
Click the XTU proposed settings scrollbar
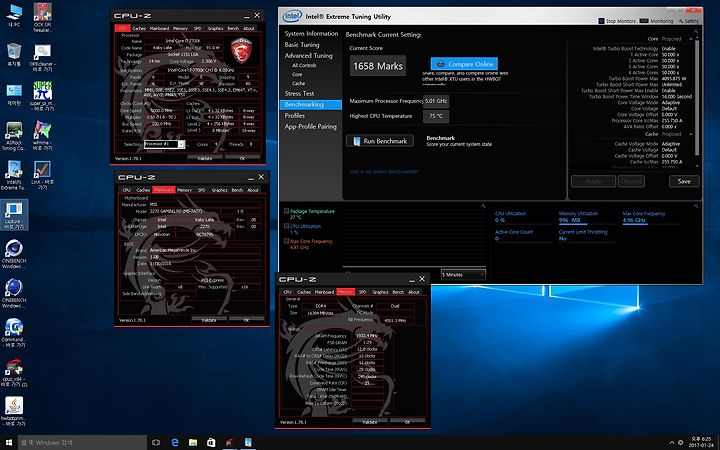pyautogui.click(x=697, y=99)
